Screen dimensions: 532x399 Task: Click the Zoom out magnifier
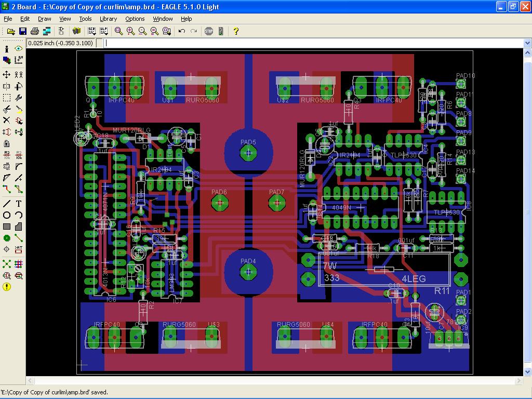[142, 32]
